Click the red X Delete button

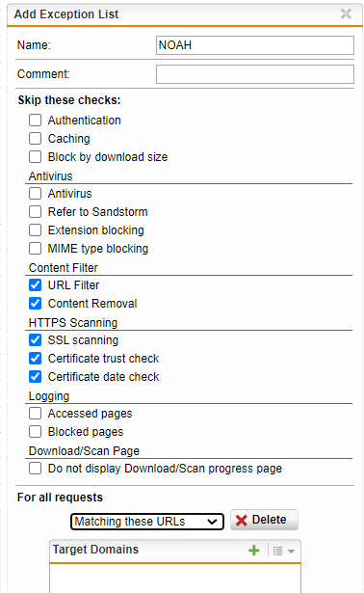(264, 520)
